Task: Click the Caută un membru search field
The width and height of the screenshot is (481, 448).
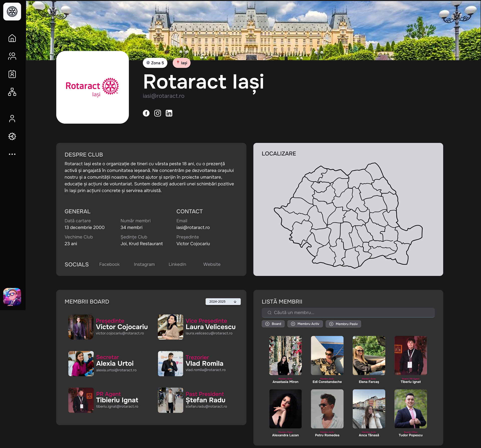Action: point(348,313)
